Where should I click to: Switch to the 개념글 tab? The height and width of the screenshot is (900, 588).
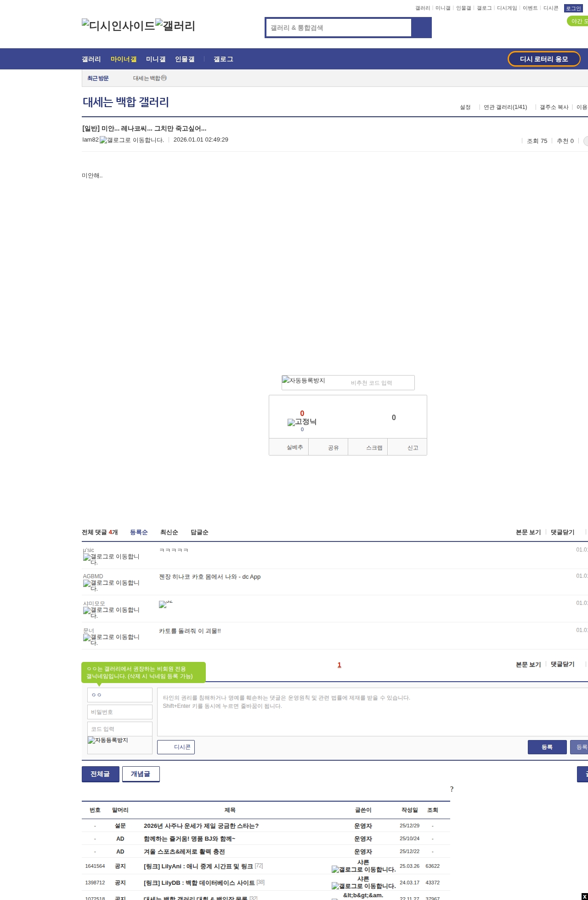[x=141, y=774]
